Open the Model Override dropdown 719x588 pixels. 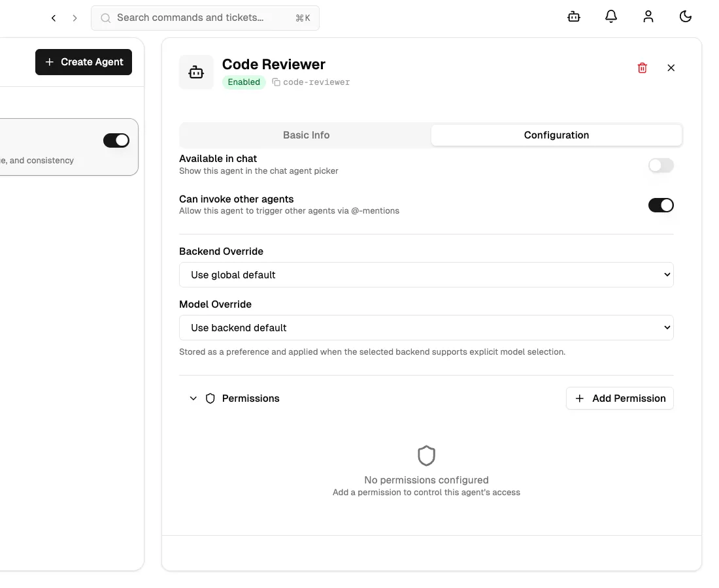click(426, 327)
